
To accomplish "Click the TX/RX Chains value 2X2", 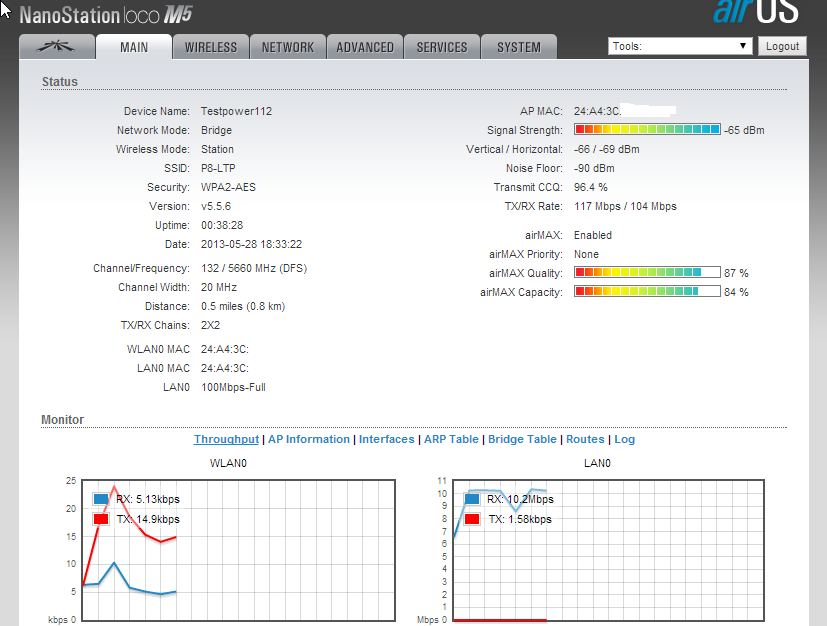I will [x=210, y=325].
